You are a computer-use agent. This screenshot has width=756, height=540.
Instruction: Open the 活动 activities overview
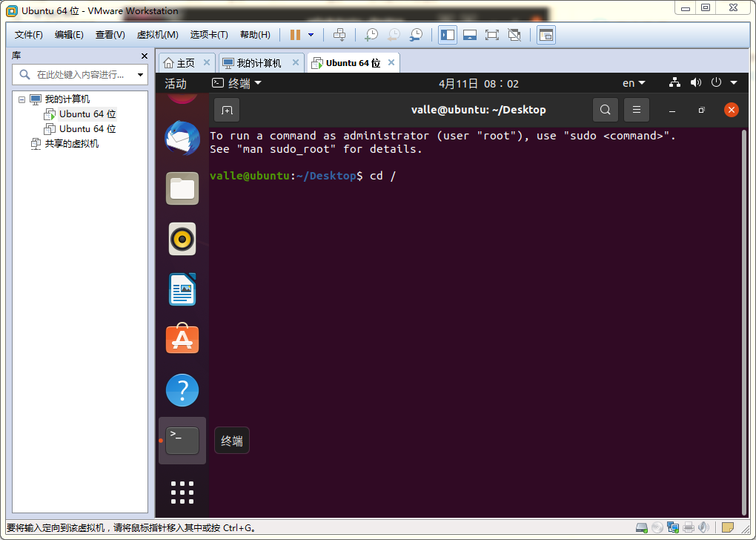click(176, 84)
